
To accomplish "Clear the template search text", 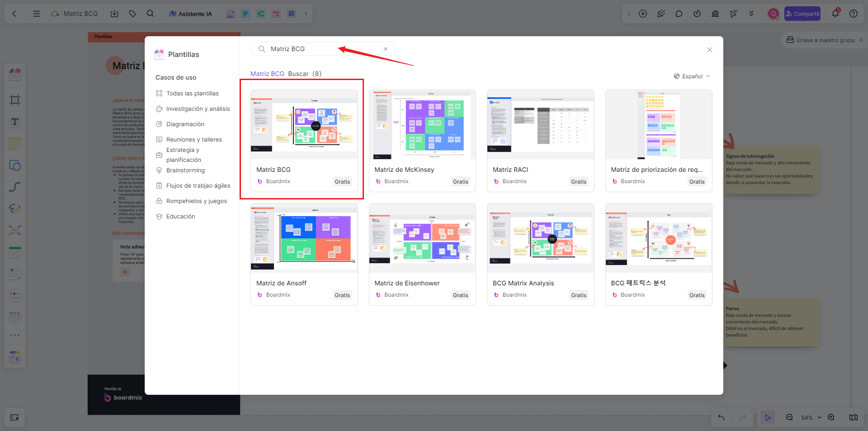I will point(386,49).
